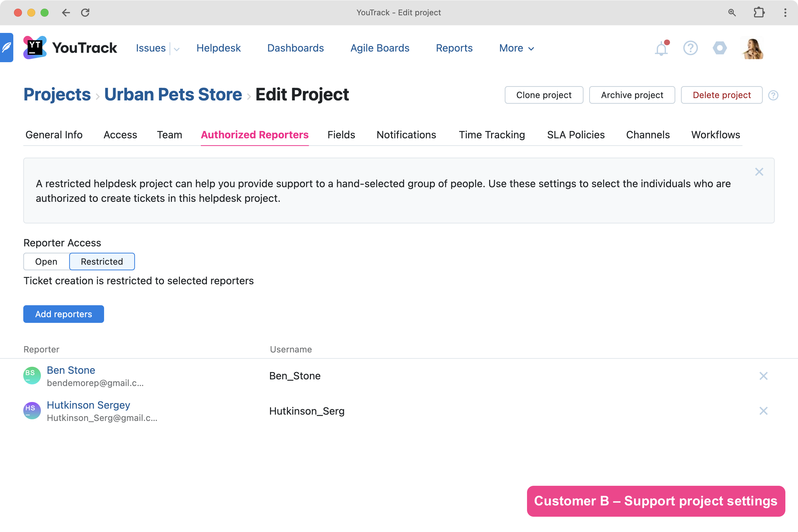Image resolution: width=798 pixels, height=532 pixels.
Task: Click the Add reporters button
Action: 64,314
